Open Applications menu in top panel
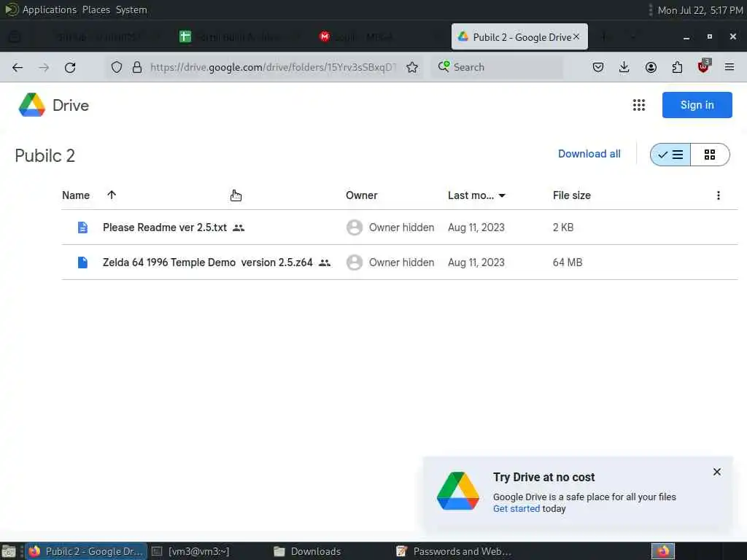The height and width of the screenshot is (560, 747). (49, 9)
